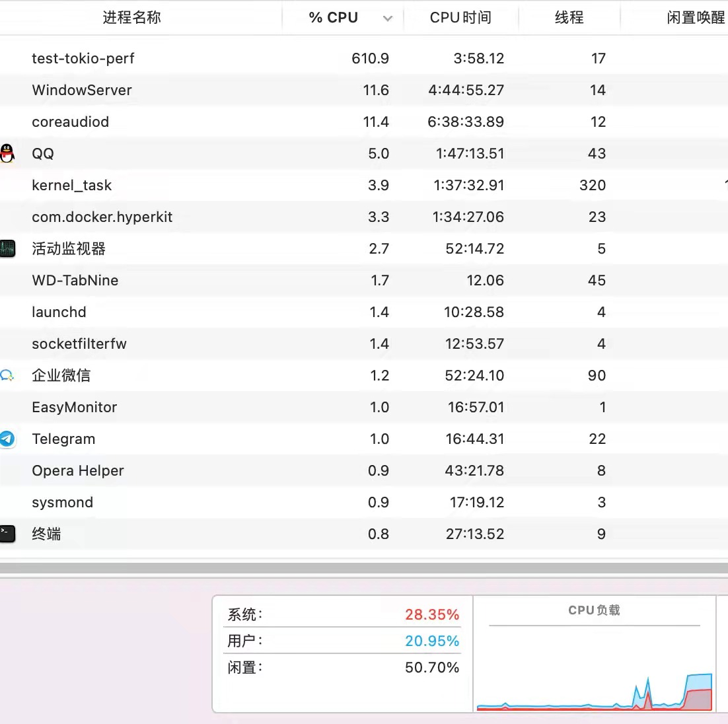Select the WindowServer process

coord(82,90)
